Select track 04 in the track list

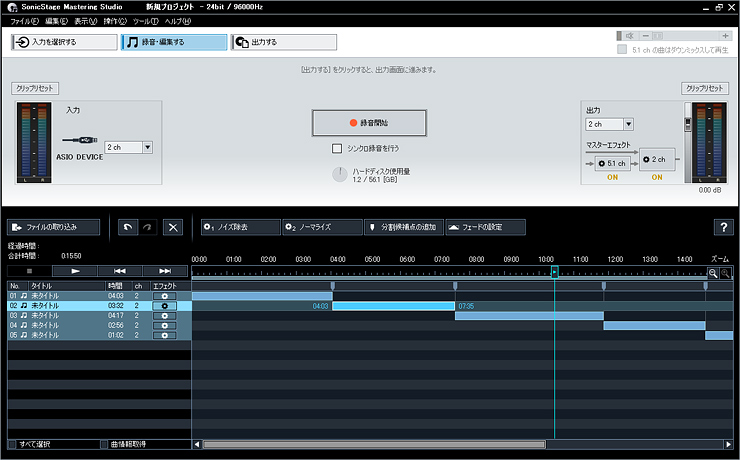pos(60,325)
